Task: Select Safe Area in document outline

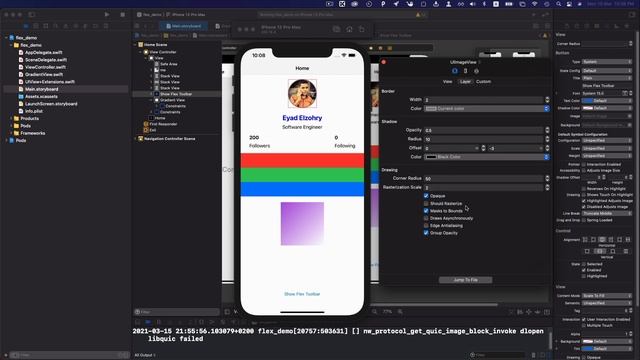Action: pyautogui.click(x=169, y=64)
